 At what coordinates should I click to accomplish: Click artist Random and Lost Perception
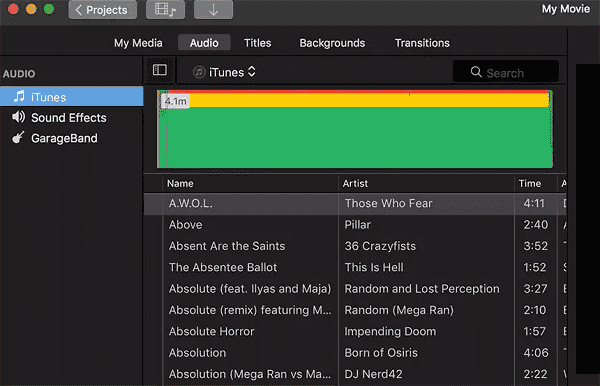[x=422, y=289]
